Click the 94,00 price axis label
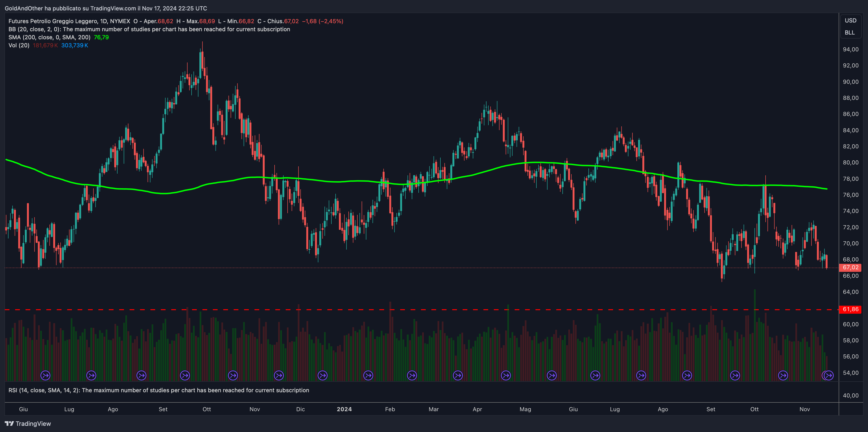The image size is (868, 432). point(850,49)
